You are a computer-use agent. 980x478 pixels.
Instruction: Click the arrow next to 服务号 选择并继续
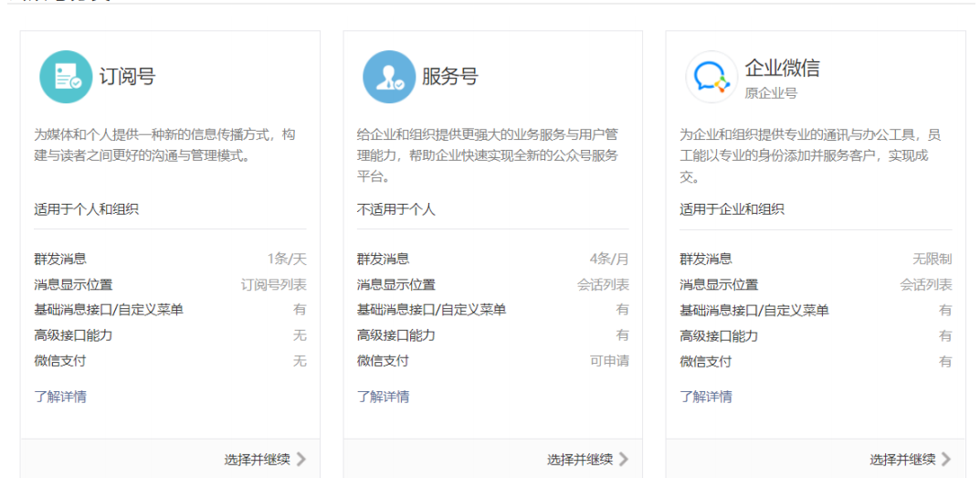624,459
